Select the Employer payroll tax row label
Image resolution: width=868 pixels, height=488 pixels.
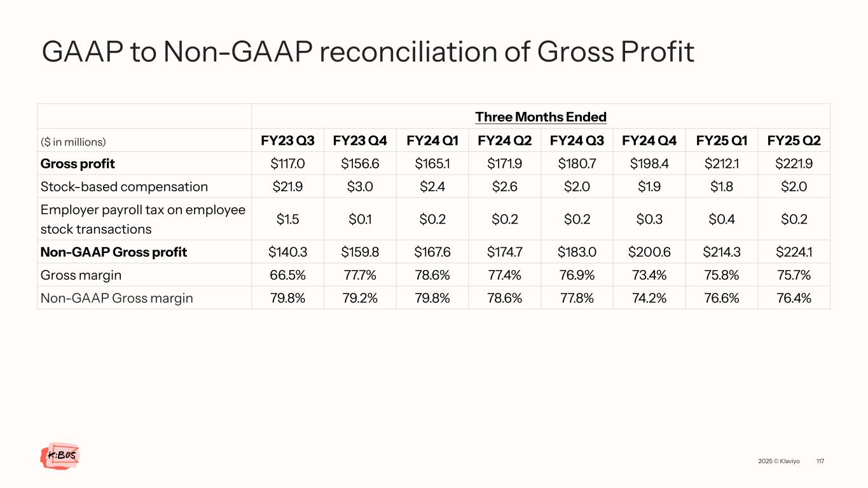click(x=142, y=219)
